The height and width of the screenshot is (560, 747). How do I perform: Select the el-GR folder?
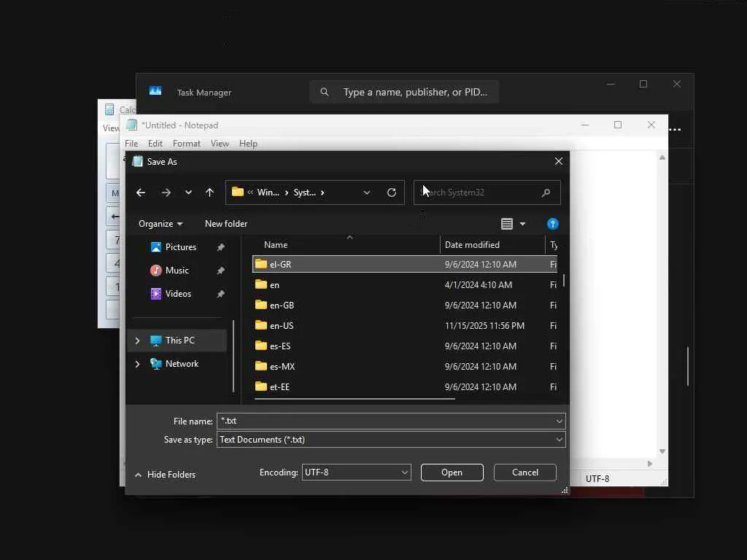[404, 264]
